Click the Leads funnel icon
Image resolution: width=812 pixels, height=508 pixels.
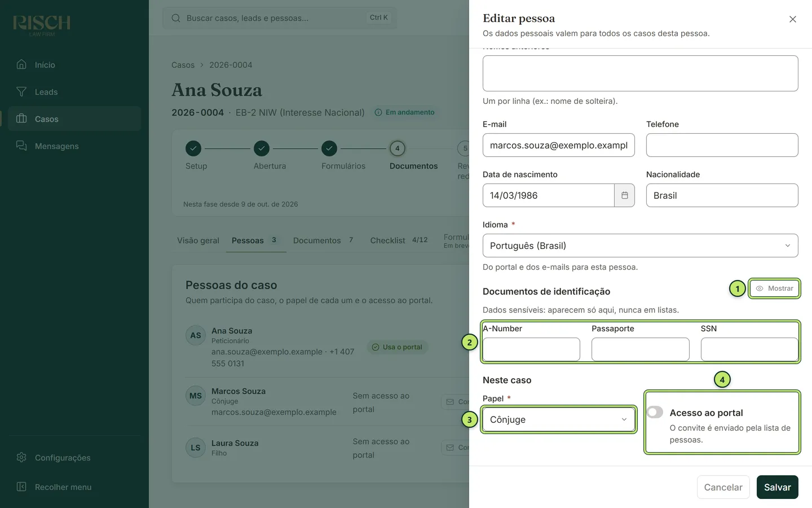[x=21, y=91]
